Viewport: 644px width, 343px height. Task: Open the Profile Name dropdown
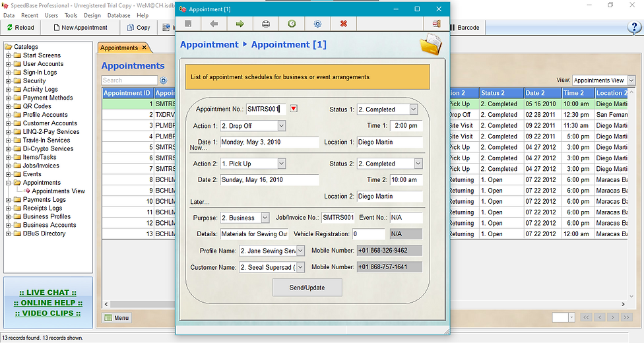pos(300,251)
